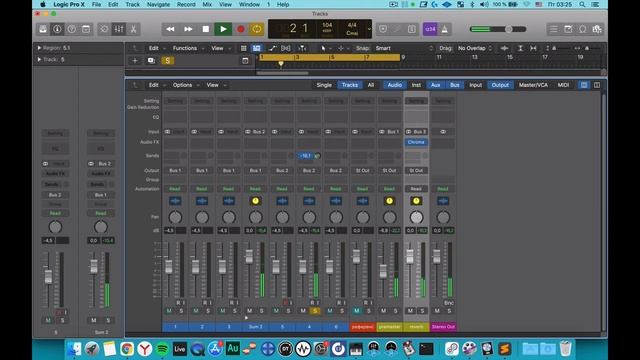Image resolution: width=640 pixels, height=360 pixels.
Task: Open the media Browsers panel
Action: click(597, 29)
